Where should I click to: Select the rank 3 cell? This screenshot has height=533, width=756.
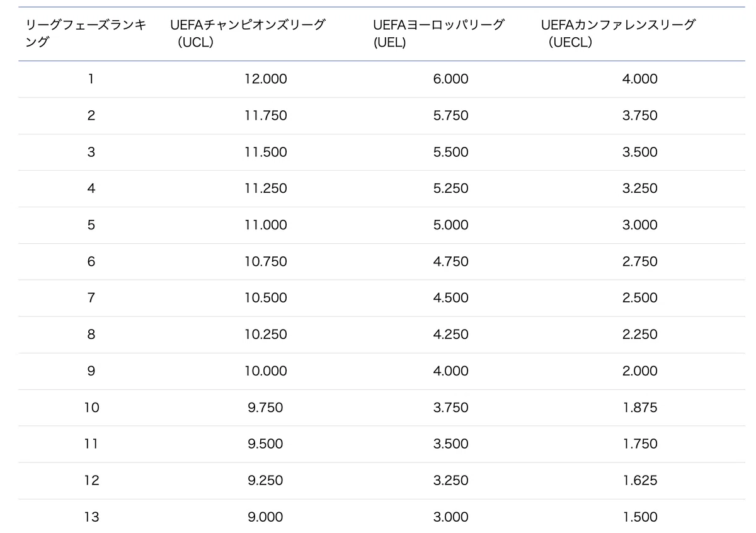coord(91,152)
